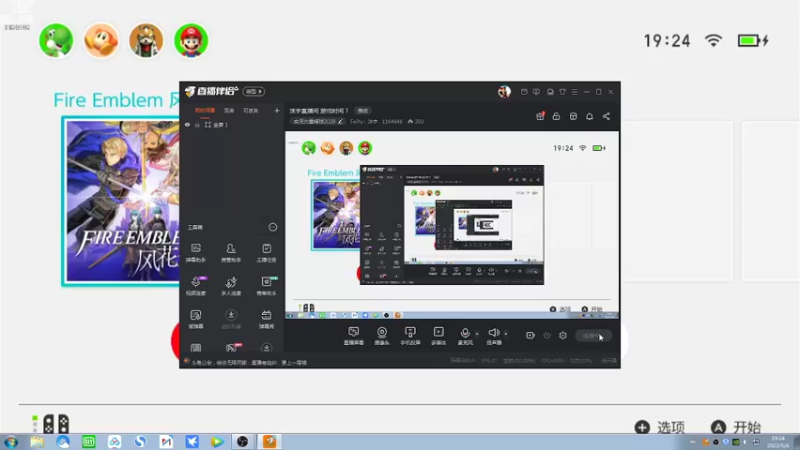
Task: Add a new scene with plus icon
Action: click(277, 110)
